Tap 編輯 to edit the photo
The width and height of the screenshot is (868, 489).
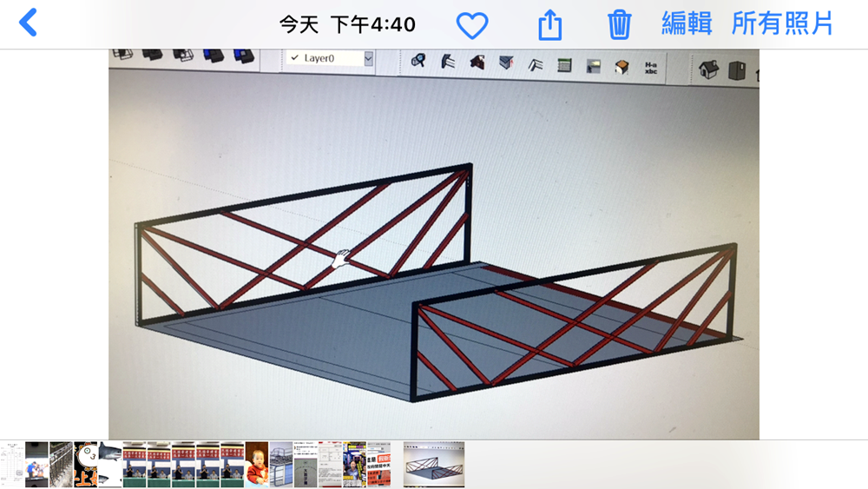[x=687, y=23]
